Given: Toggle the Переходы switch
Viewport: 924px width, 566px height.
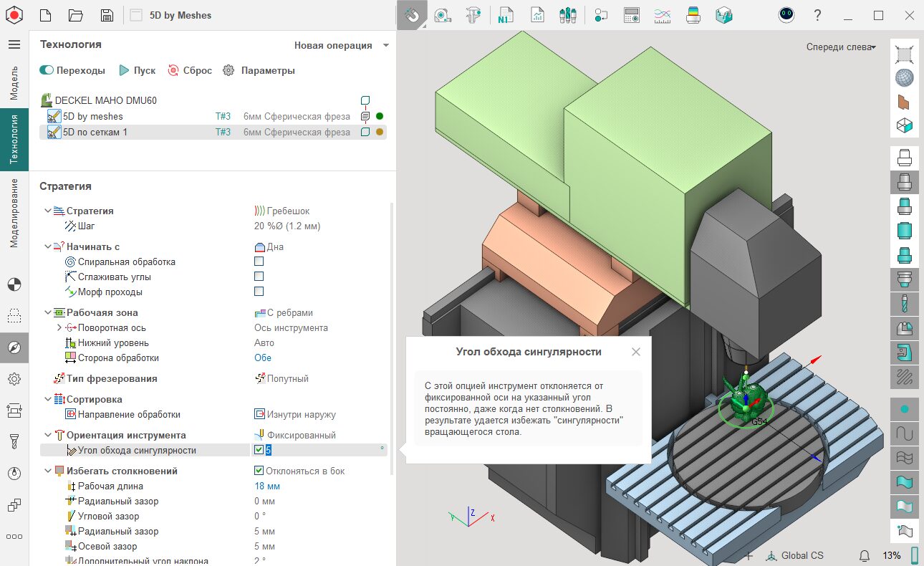Looking at the screenshot, I should point(47,70).
